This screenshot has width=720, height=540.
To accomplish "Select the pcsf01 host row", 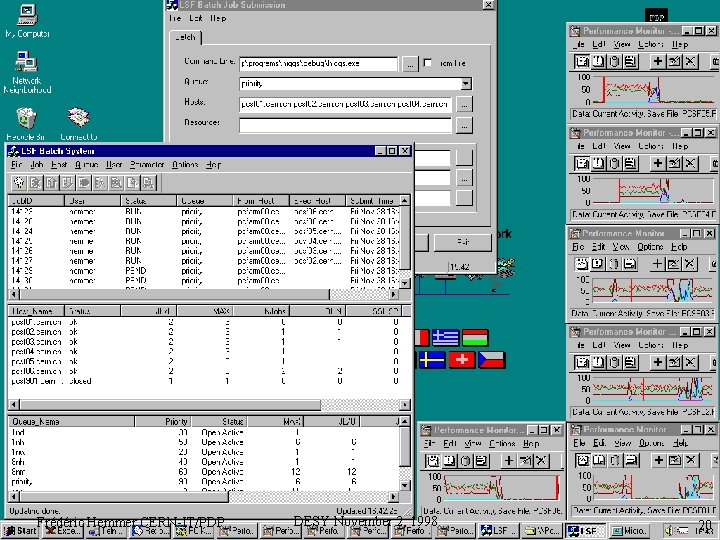I will (204, 322).
